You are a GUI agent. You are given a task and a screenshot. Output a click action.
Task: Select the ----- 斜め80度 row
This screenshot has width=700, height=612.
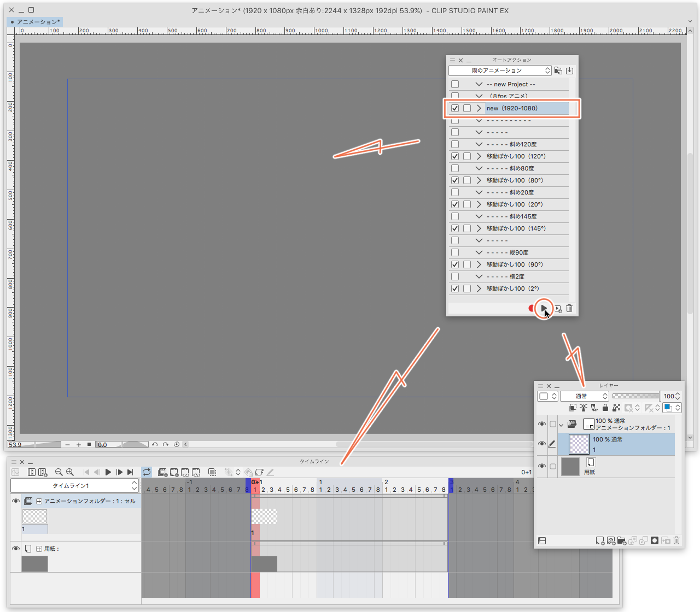point(509,168)
